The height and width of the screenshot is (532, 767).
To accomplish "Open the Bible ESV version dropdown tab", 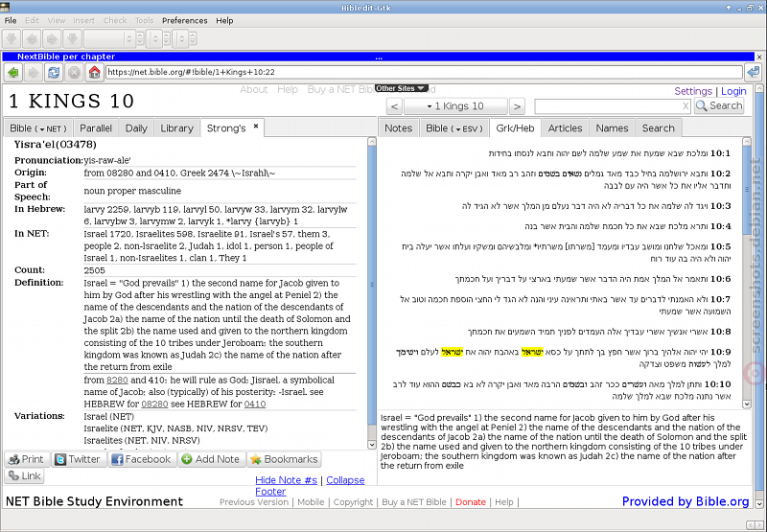I will (x=453, y=128).
